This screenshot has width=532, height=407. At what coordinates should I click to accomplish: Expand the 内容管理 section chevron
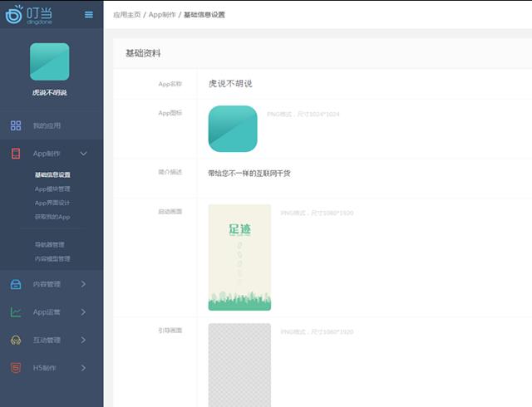click(x=83, y=284)
